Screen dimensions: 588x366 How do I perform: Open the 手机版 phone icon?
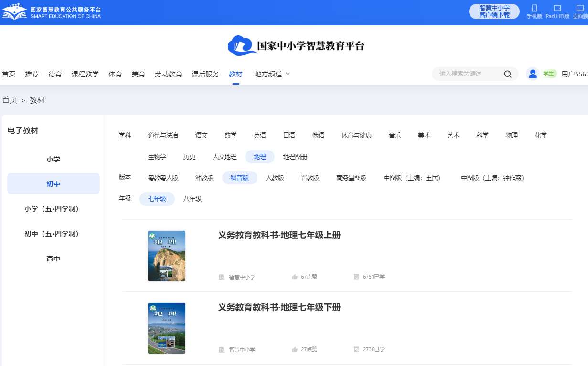coord(535,8)
